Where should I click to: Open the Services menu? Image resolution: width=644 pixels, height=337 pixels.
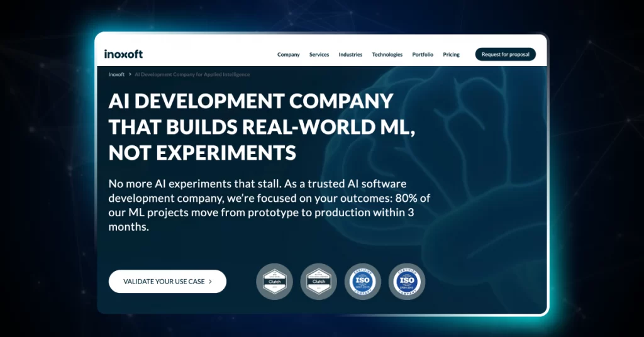[319, 54]
